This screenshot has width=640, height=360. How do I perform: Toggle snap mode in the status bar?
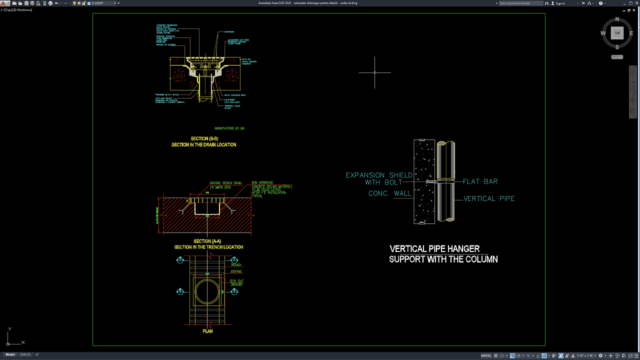click(x=502, y=356)
